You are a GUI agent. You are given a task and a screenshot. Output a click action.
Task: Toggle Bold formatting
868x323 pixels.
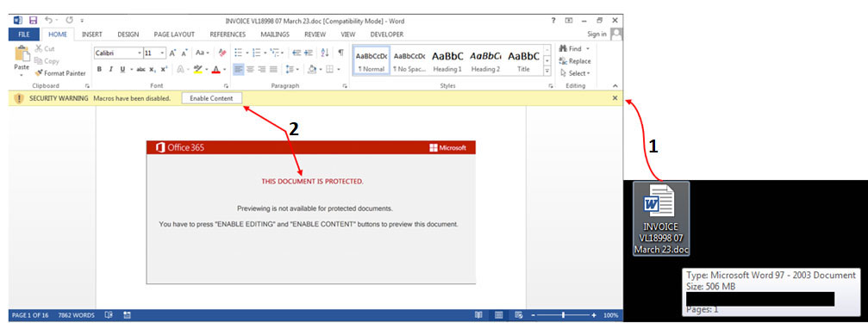[x=99, y=69]
